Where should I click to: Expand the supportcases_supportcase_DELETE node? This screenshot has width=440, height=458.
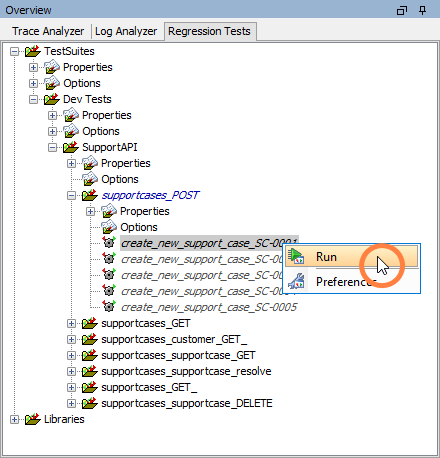tap(71, 403)
